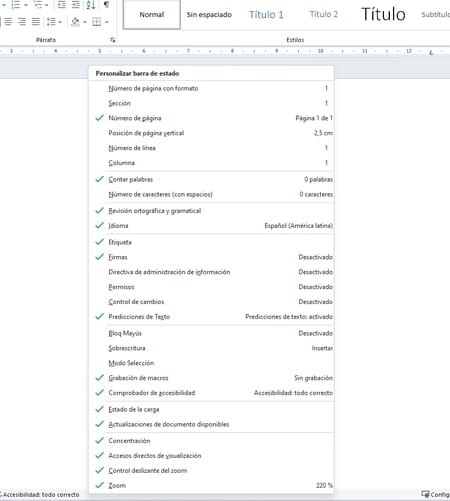Click the multilevel list icon
This screenshot has height=501, width=450.
(x=38, y=5)
